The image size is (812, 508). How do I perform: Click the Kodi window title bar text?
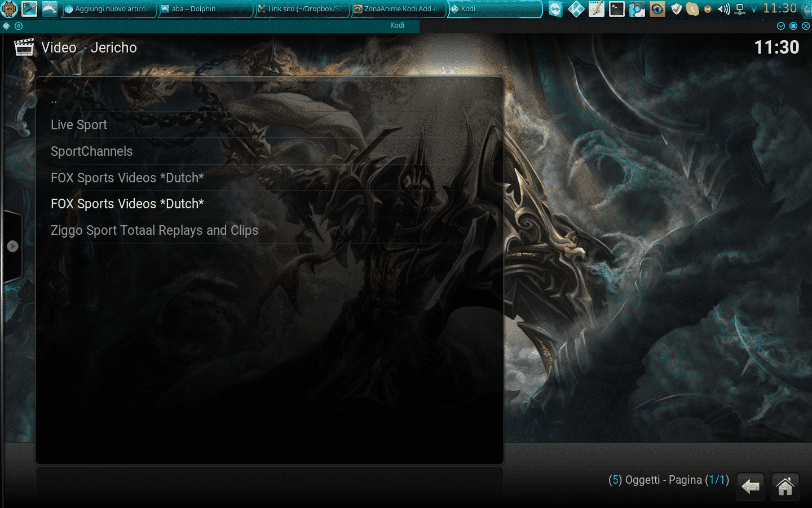[x=397, y=25]
